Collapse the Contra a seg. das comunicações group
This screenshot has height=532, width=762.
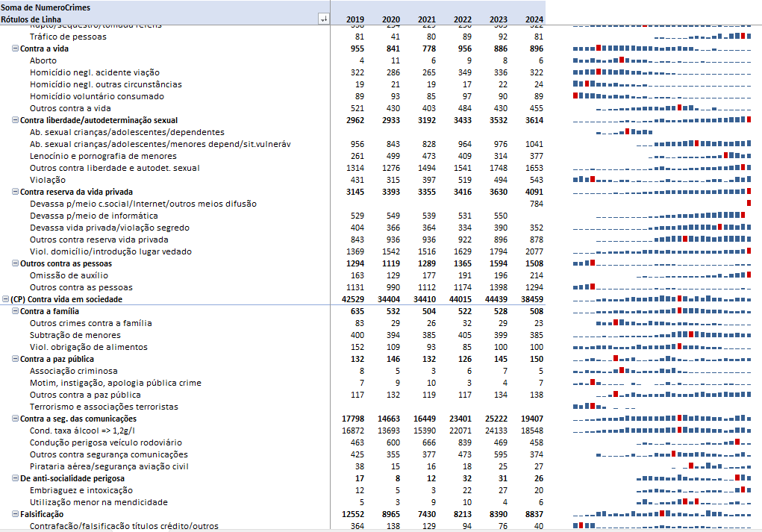(15, 419)
